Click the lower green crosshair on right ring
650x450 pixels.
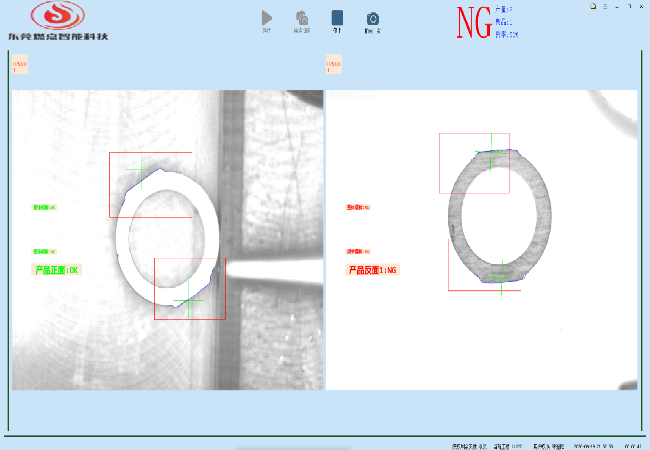[502, 268]
